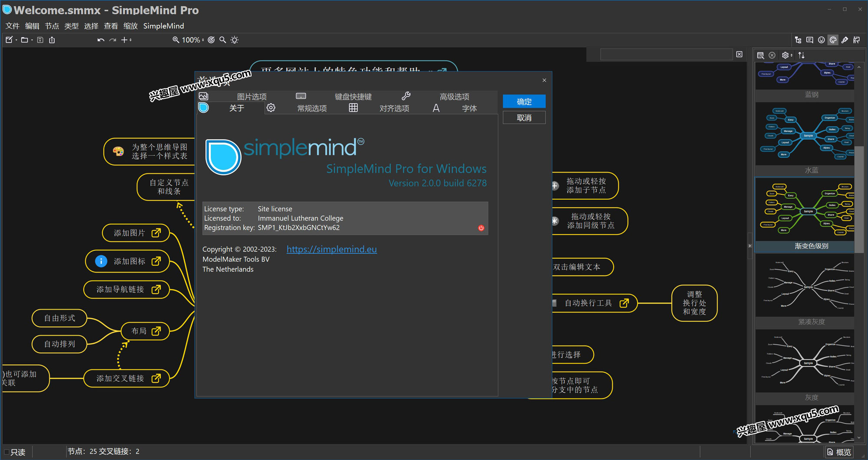
Task: Open the 选择 menu
Action: tap(91, 26)
